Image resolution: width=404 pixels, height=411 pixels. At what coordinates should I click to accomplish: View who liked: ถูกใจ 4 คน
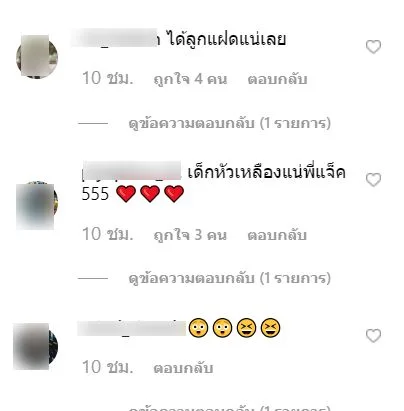pos(190,79)
